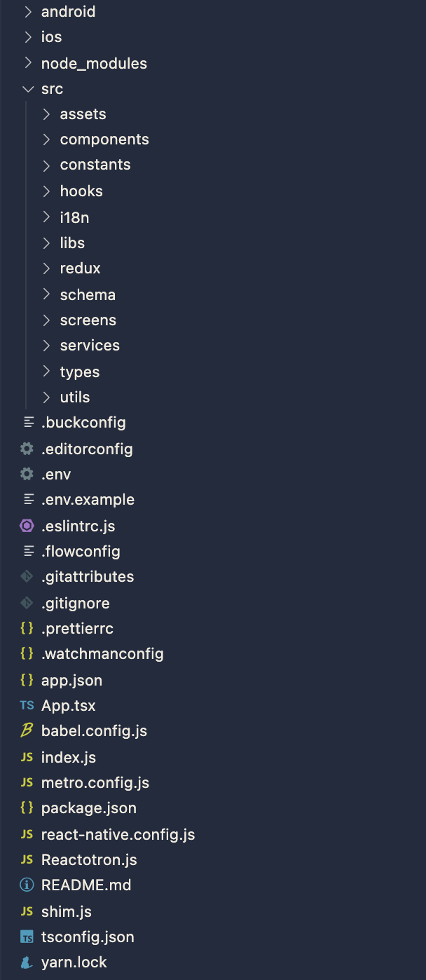426x980 pixels.
Task: Open the screens folder
Action: click(x=88, y=320)
